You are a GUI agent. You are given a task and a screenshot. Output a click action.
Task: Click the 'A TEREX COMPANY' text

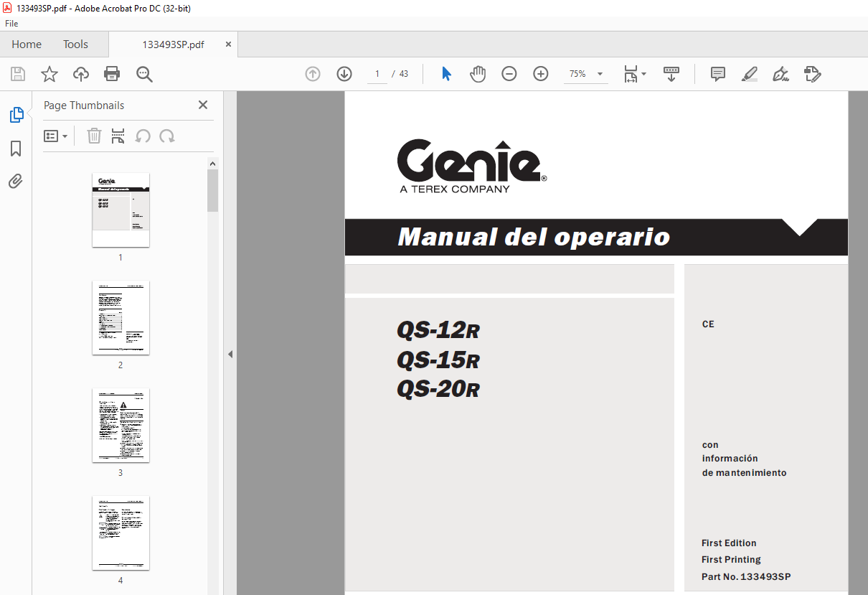[455, 189]
